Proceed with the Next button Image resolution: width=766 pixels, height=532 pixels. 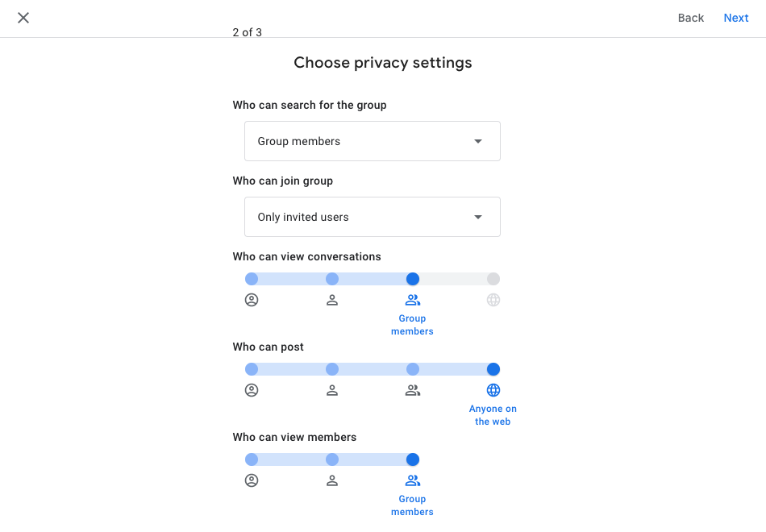736,18
